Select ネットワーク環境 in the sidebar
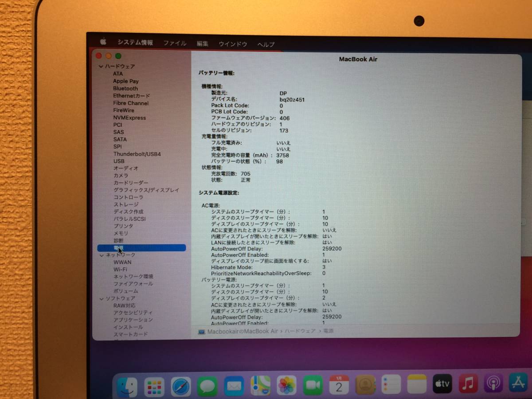The image size is (532, 399). click(x=133, y=276)
